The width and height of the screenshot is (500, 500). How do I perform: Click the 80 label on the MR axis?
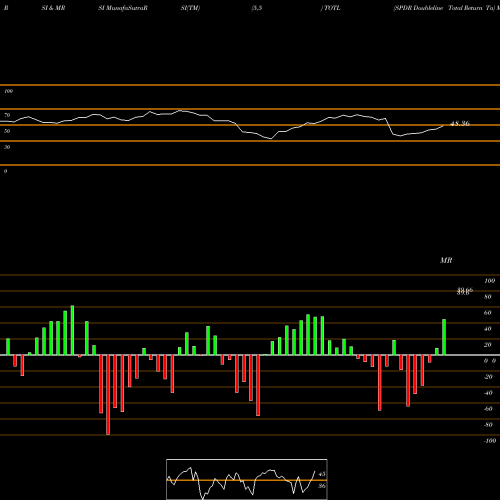coord(488,297)
